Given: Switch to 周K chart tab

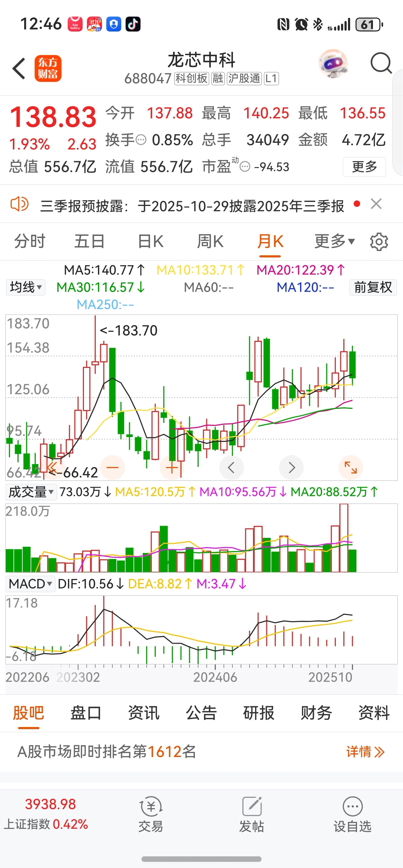Looking at the screenshot, I should [210, 241].
